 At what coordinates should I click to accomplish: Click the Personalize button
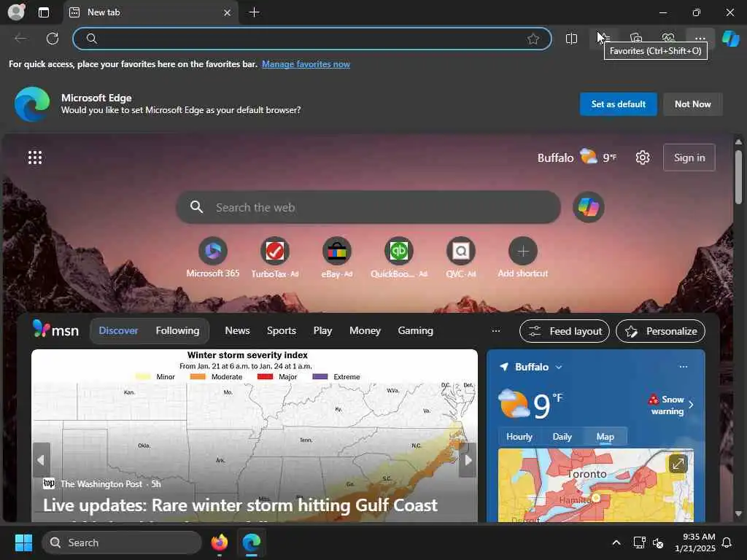pos(660,331)
